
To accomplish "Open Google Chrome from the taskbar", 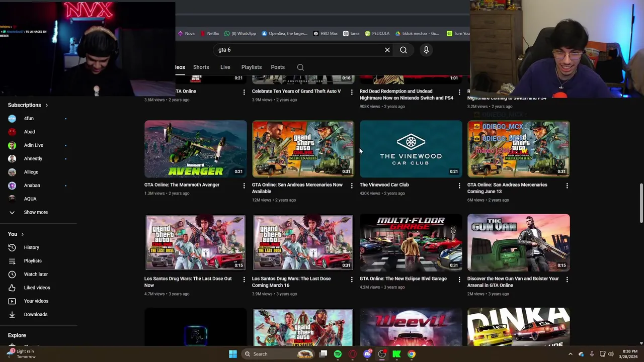I will coord(412,354).
